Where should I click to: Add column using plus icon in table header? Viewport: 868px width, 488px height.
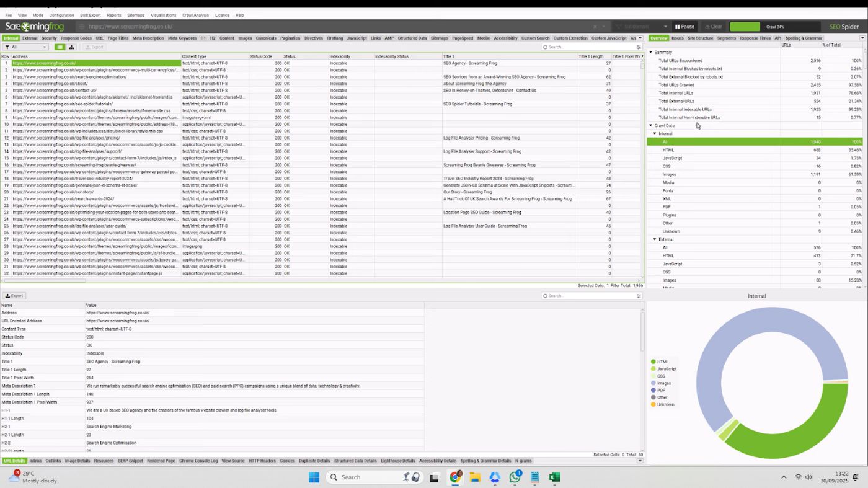(x=642, y=56)
